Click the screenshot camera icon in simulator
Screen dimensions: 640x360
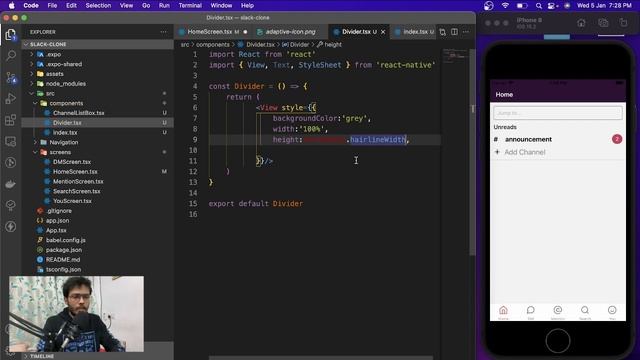tap(603, 23)
